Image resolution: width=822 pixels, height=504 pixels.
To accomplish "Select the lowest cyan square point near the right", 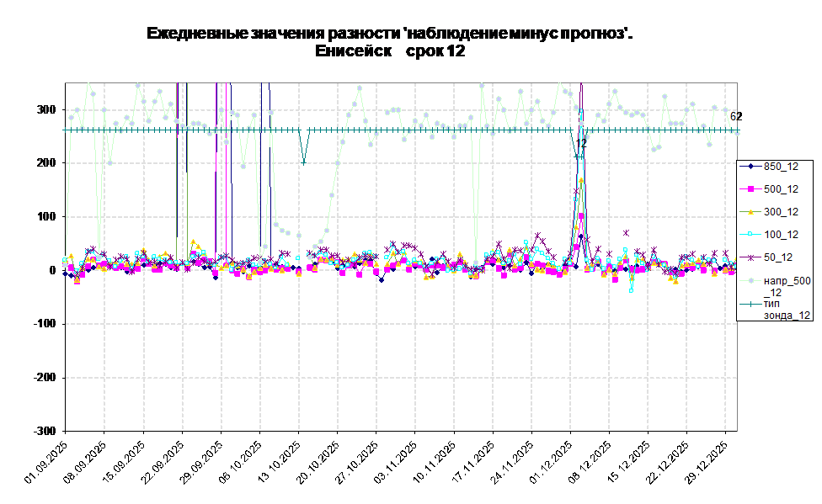I will (631, 289).
